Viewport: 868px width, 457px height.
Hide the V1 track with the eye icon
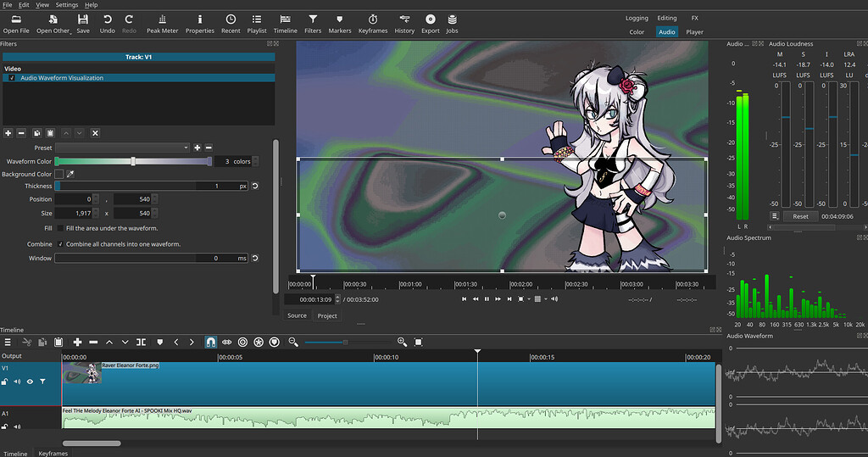pyautogui.click(x=30, y=382)
